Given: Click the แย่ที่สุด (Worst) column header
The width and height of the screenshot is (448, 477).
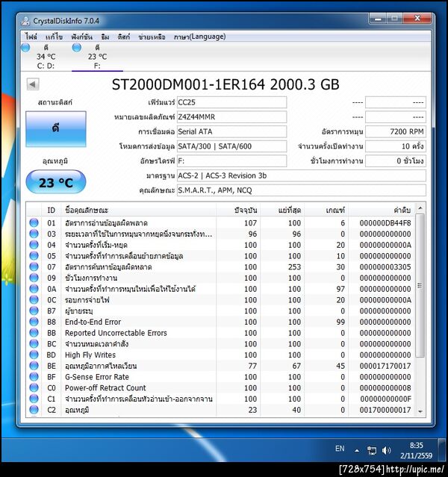Looking at the screenshot, I should point(282,210).
